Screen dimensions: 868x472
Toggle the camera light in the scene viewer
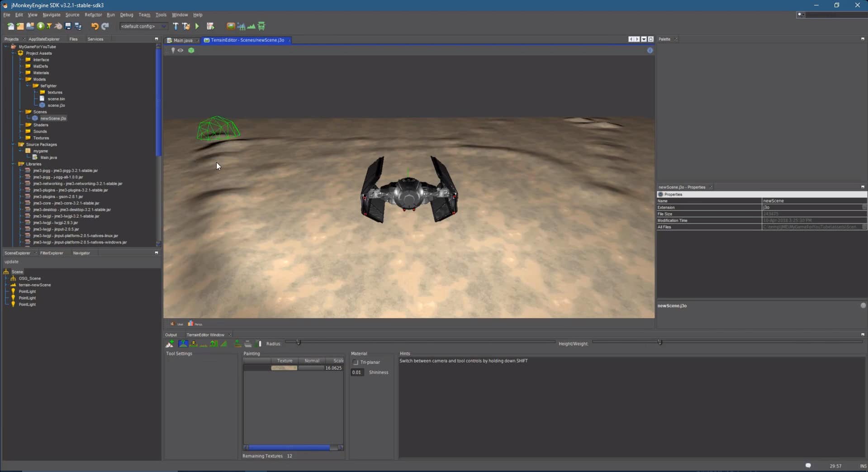pyautogui.click(x=172, y=50)
